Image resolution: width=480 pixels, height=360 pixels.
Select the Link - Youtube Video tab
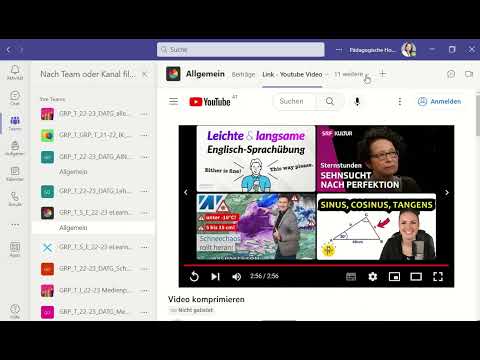point(292,74)
